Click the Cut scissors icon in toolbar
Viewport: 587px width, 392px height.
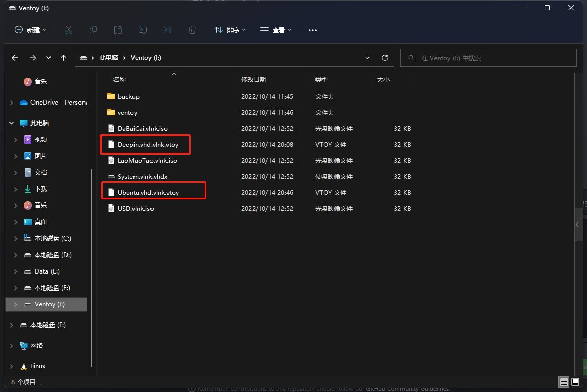click(68, 30)
